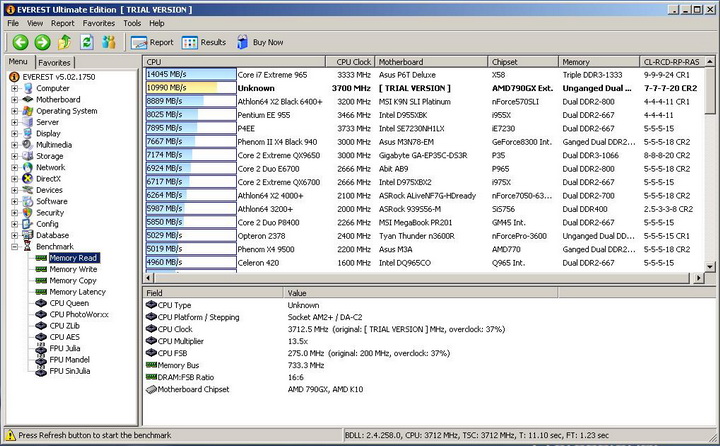Select Memory Latency benchmark
This screenshot has height=446, width=720.
point(77,292)
